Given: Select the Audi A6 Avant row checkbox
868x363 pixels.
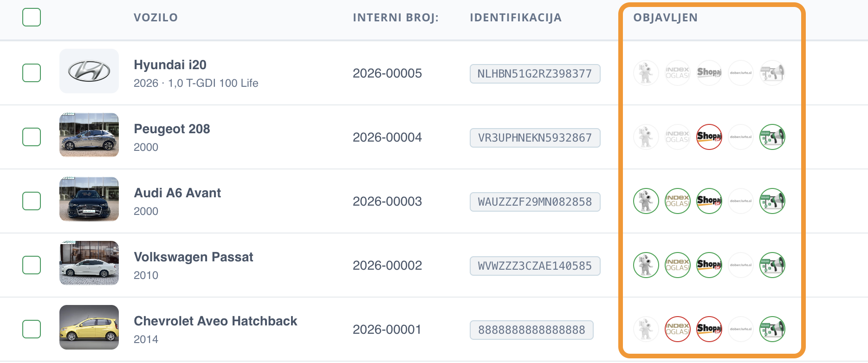Looking at the screenshot, I should coord(32,201).
